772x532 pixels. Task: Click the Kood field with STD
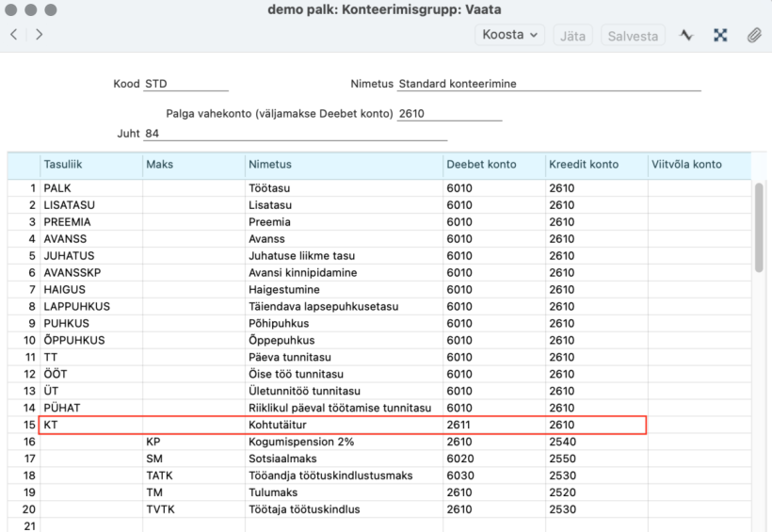coord(186,84)
